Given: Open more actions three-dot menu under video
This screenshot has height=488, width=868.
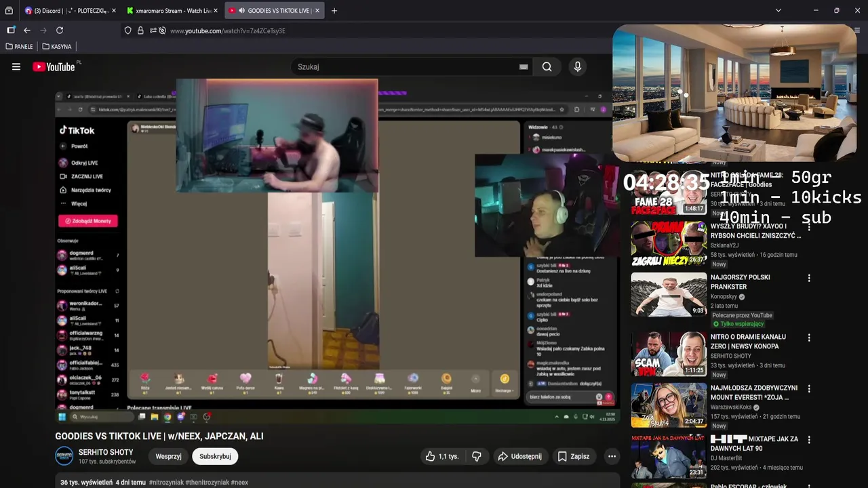Looking at the screenshot, I should 612,456.
